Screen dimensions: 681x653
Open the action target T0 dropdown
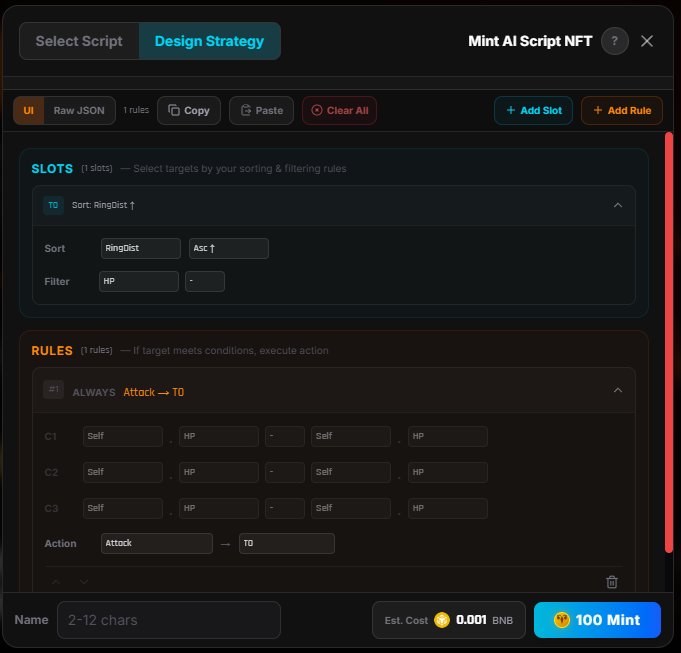point(287,544)
